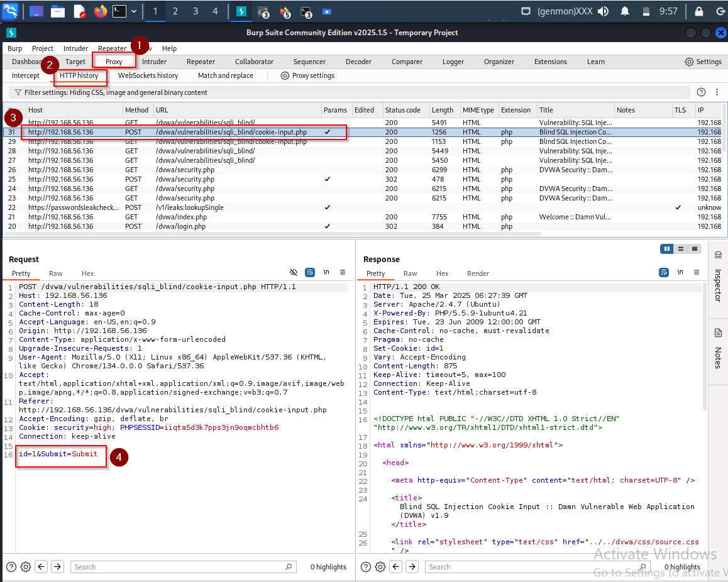Image resolution: width=728 pixels, height=582 pixels.
Task: Switch Response view to Hex
Action: pos(442,273)
